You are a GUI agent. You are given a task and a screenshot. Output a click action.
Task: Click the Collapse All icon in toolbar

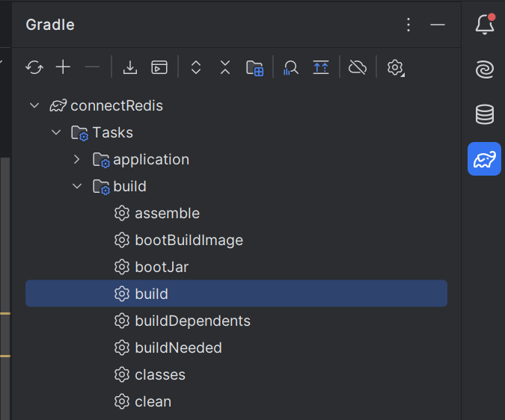225,67
